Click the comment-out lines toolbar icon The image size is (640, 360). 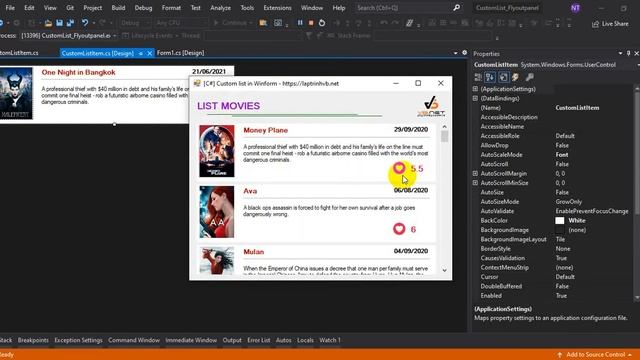click(x=409, y=23)
